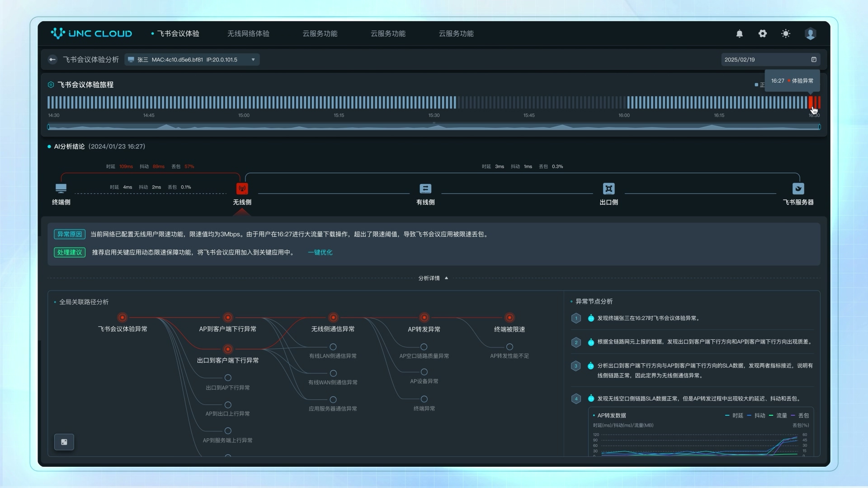The width and height of the screenshot is (868, 488).
Task: Select the 有线侧 switch node icon
Action: [x=425, y=188]
